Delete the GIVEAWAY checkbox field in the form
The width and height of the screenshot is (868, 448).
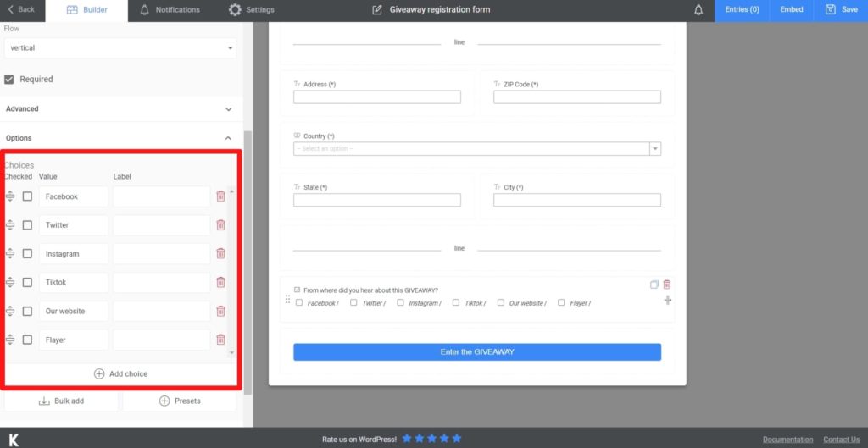pos(667,285)
